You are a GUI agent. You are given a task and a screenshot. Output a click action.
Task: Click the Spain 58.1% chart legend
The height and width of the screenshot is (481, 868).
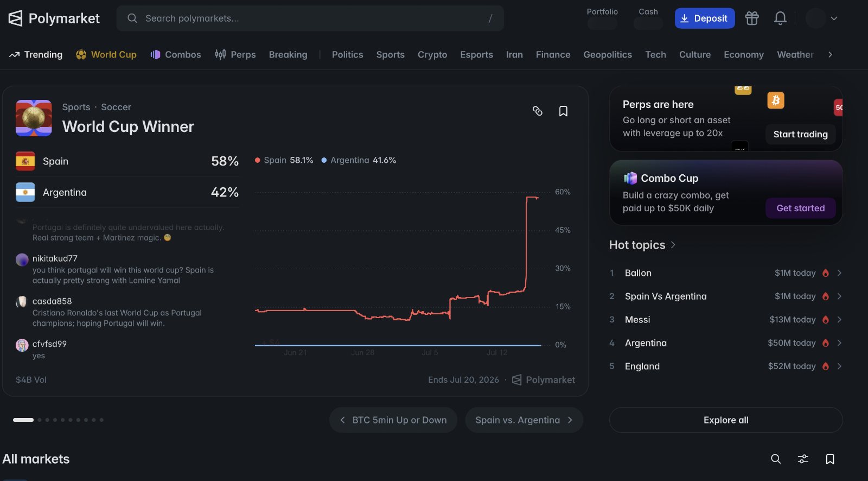284,160
